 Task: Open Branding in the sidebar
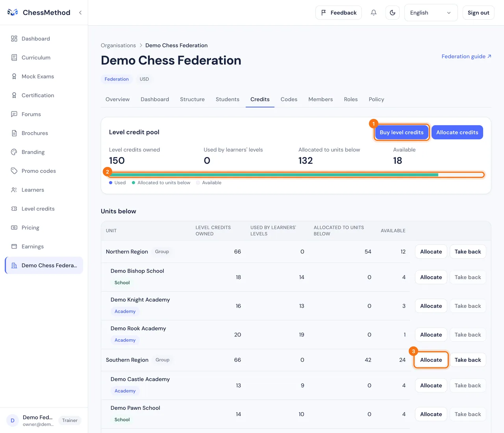click(x=44, y=152)
